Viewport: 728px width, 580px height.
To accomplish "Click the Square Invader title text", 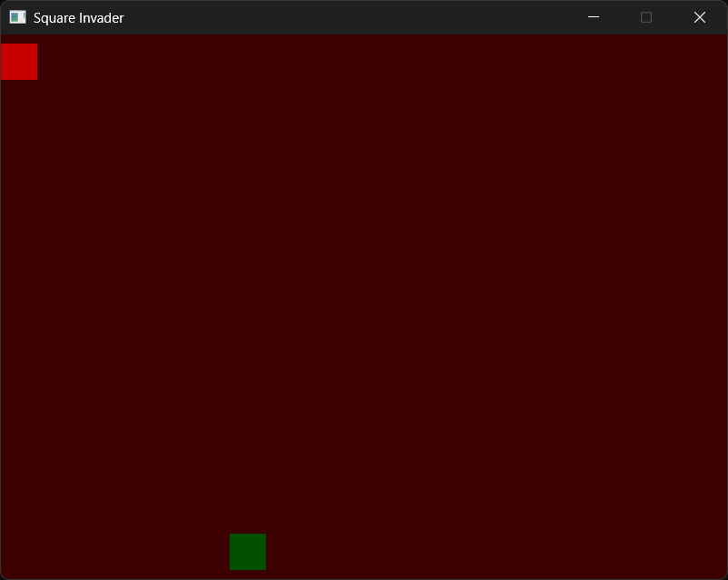I will [78, 18].
